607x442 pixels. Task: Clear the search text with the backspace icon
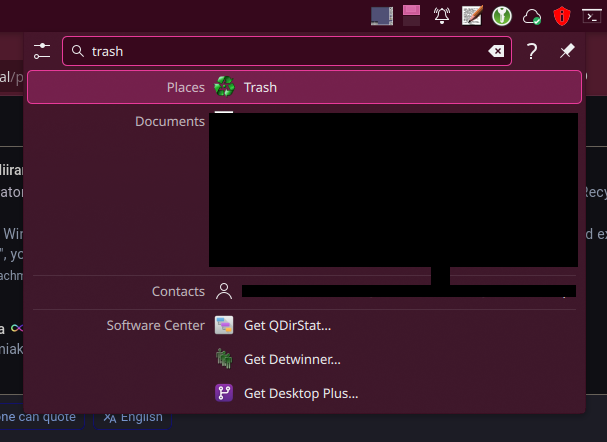pyautogui.click(x=496, y=52)
